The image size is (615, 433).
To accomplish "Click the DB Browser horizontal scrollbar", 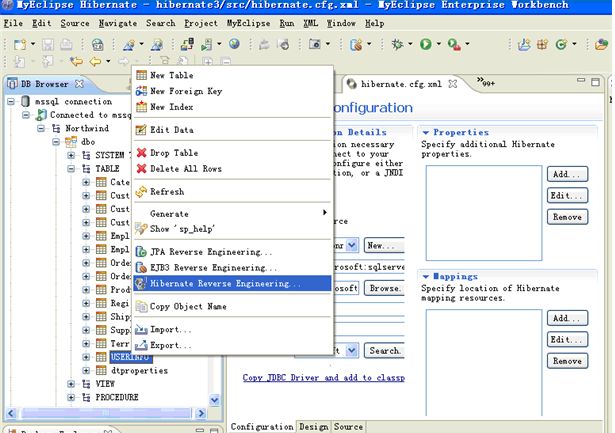I will pos(106,413).
